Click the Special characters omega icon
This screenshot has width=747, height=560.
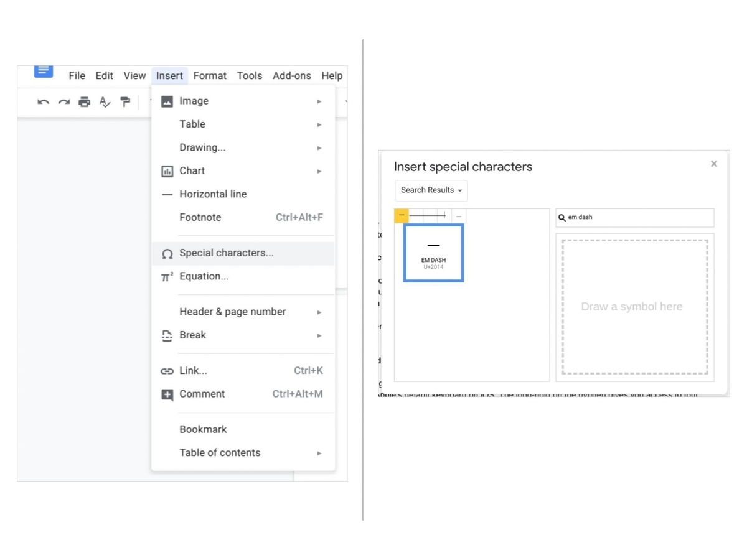[x=166, y=253]
